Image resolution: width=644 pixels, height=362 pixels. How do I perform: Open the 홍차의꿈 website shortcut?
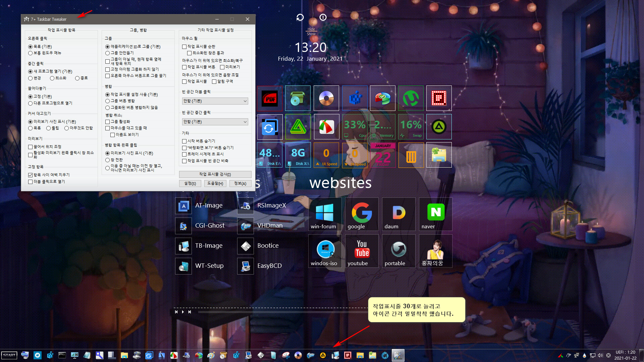coord(436,251)
